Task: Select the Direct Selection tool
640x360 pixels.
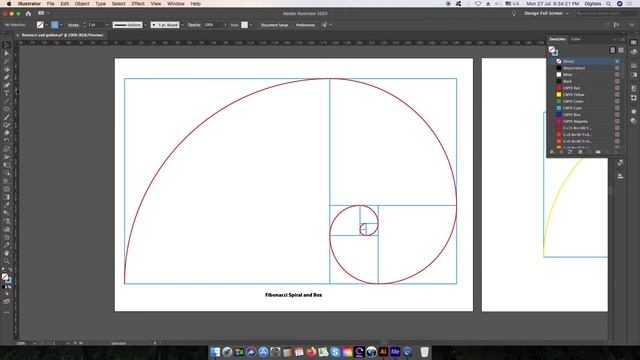Action: (7, 53)
